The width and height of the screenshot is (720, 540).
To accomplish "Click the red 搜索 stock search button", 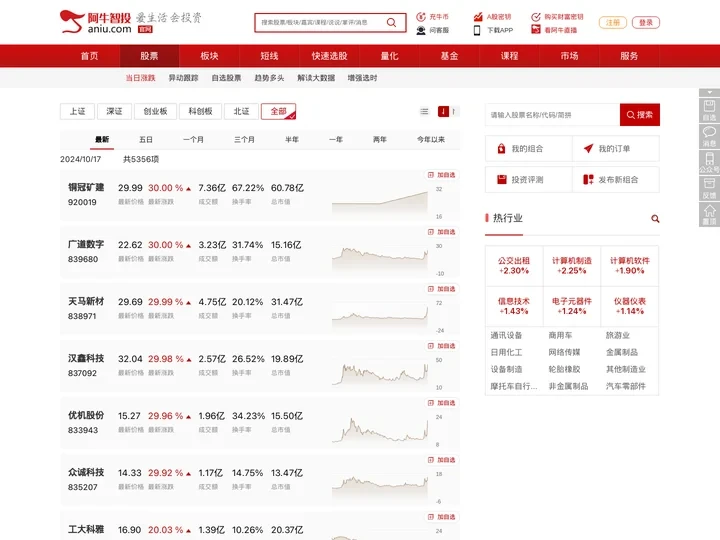I will click(x=640, y=115).
